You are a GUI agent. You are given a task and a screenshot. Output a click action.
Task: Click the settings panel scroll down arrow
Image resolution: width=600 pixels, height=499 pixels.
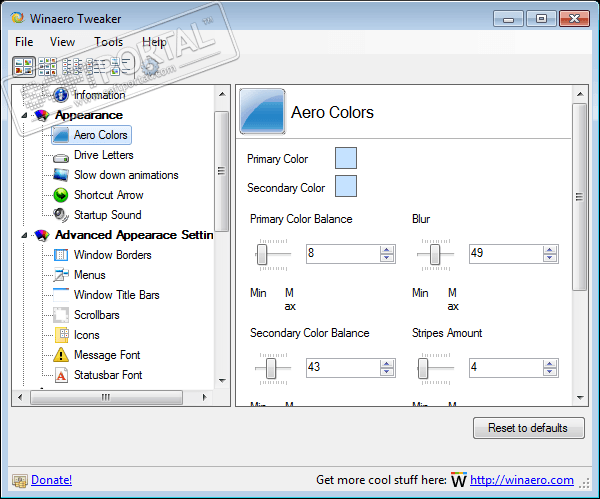tap(580, 398)
